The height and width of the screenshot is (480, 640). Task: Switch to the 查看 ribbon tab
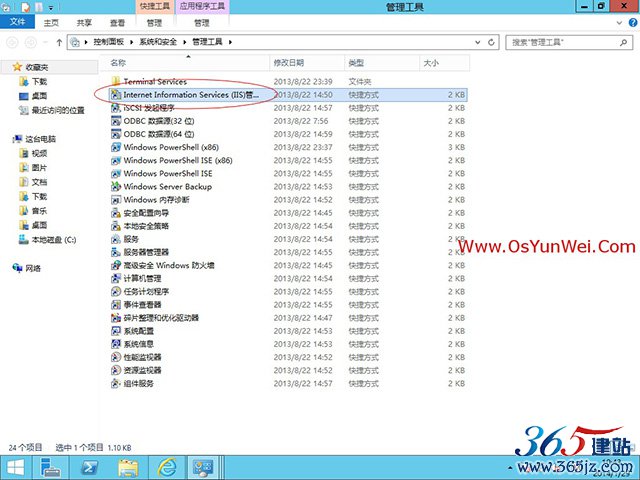pyautogui.click(x=117, y=23)
